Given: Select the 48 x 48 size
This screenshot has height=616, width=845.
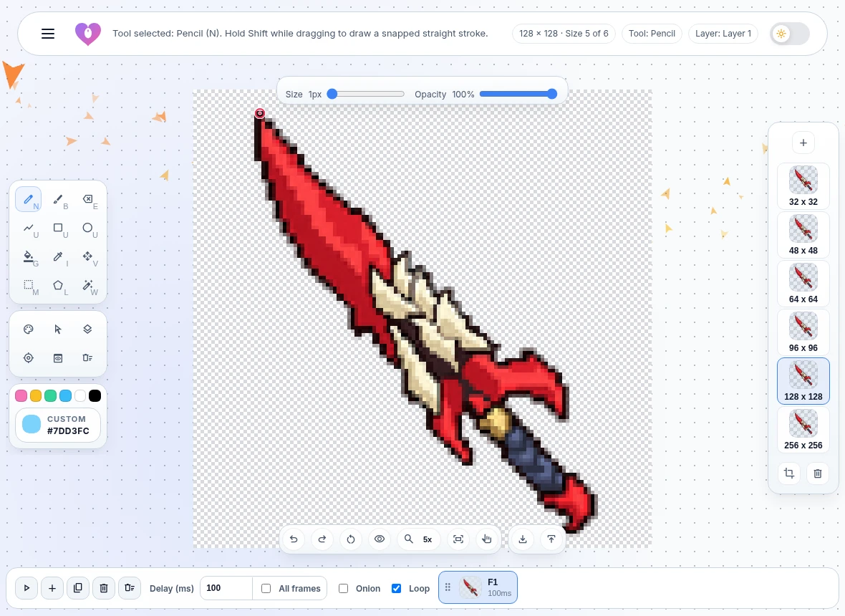Looking at the screenshot, I should [x=803, y=235].
